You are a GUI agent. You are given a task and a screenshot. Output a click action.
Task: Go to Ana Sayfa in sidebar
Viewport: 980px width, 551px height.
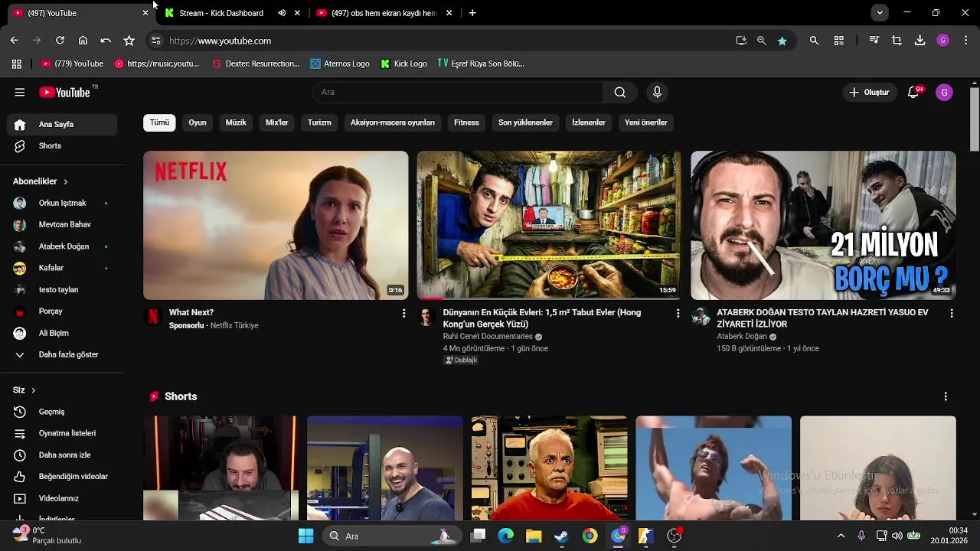tap(62, 125)
